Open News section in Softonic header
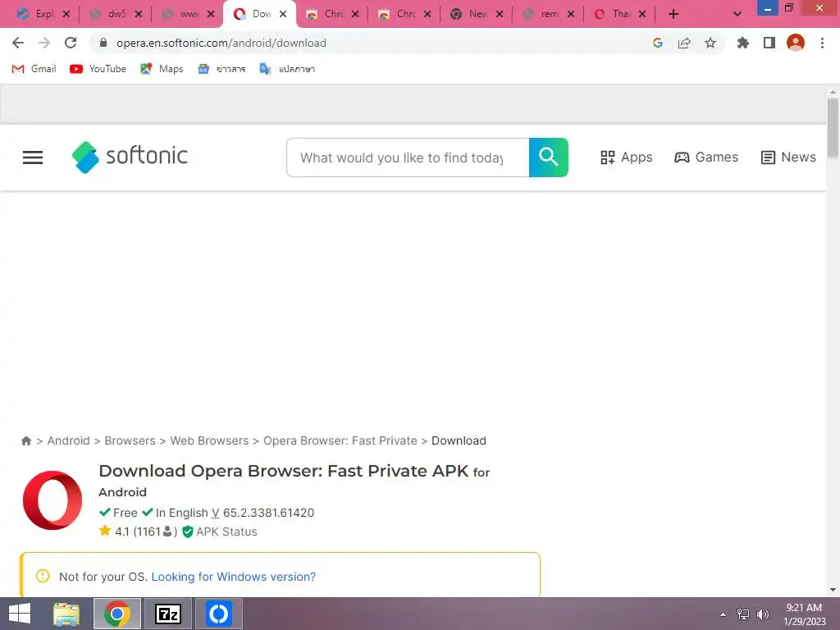The image size is (840, 630). [788, 157]
